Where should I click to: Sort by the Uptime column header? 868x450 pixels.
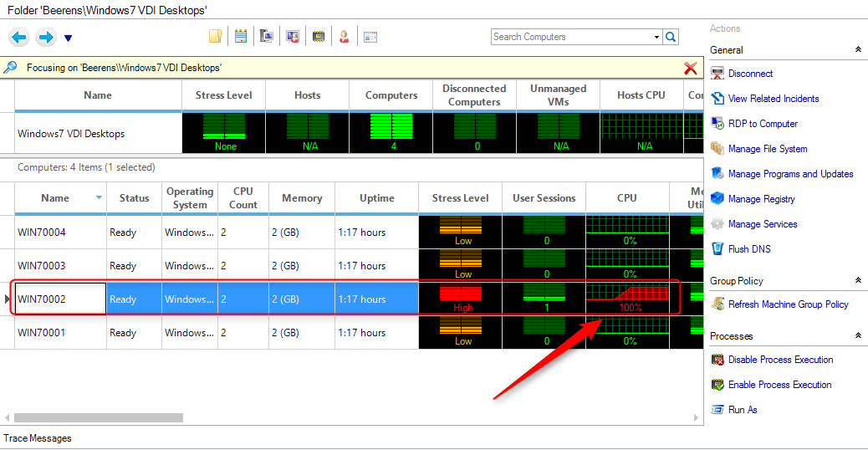coord(377,198)
